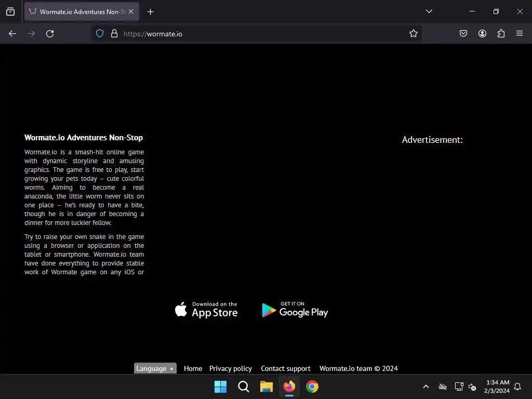Viewport: 532px width, 399px height.
Task: Open notifications bell icon
Action: click(517, 387)
